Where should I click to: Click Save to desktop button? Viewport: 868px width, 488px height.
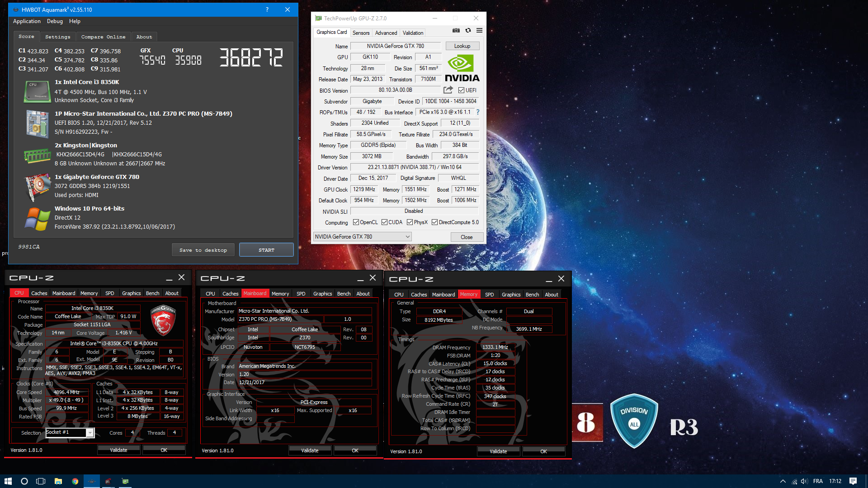[x=203, y=250]
